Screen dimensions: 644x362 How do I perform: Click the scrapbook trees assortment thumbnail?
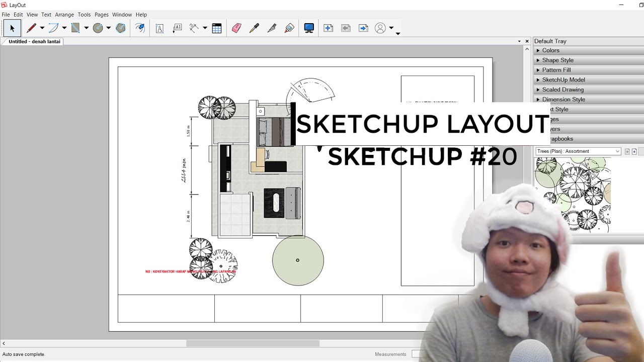point(573,195)
